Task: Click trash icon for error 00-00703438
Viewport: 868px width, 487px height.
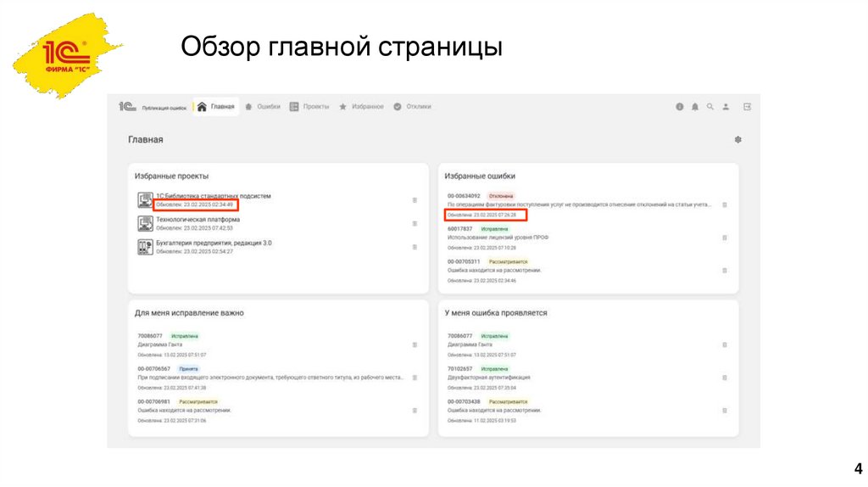Action: (725, 411)
